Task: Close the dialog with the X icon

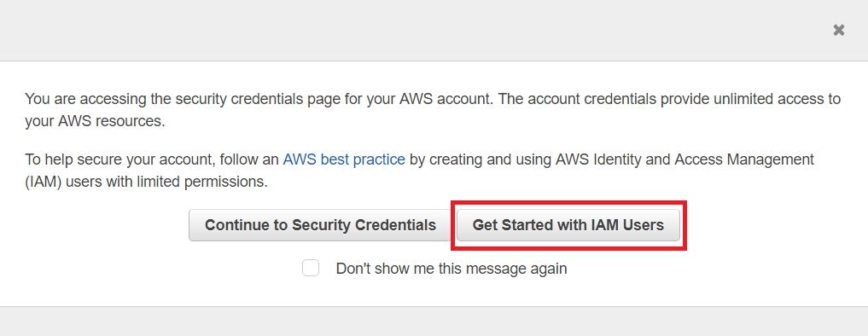Action: 839,31
